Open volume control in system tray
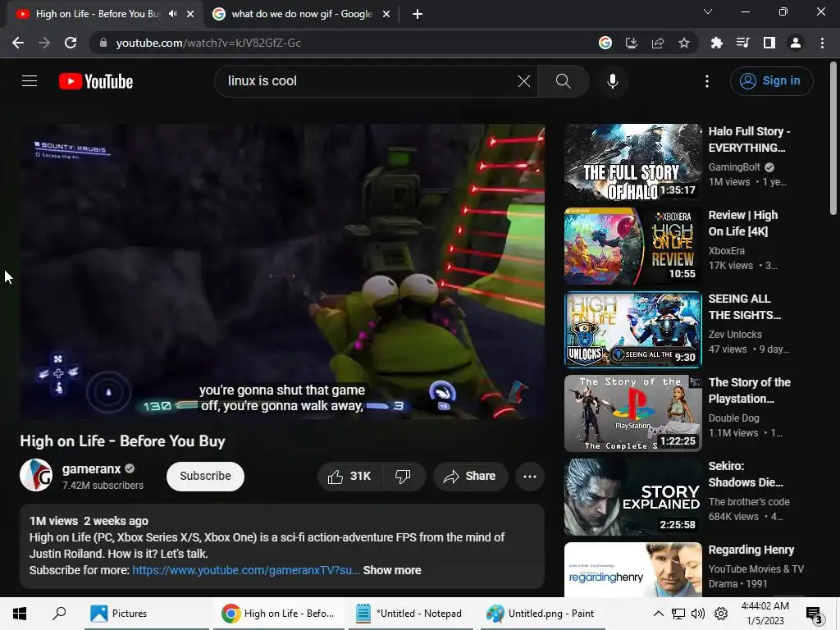 (698, 614)
